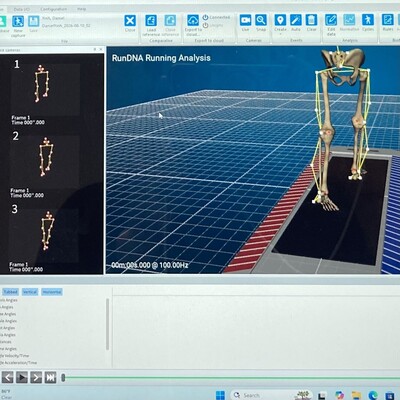Toggle the Connected cloud status
Viewport: 400px width, 400px height.
point(216,17)
